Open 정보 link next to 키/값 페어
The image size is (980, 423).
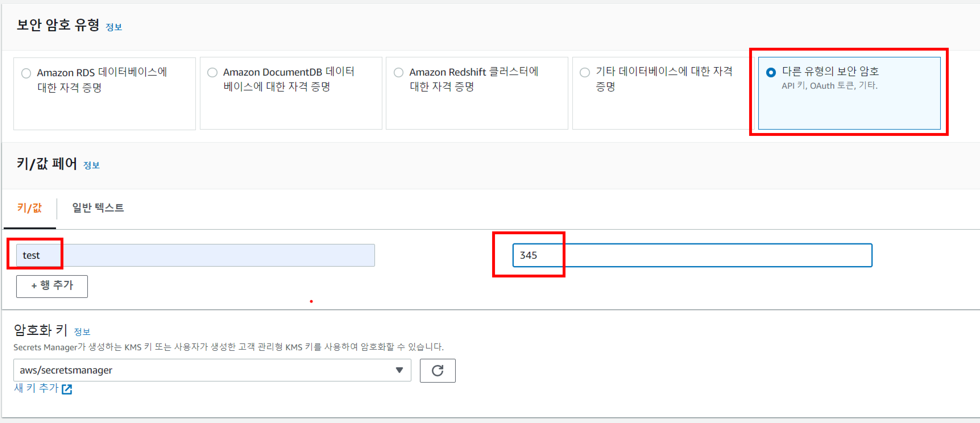(x=91, y=165)
